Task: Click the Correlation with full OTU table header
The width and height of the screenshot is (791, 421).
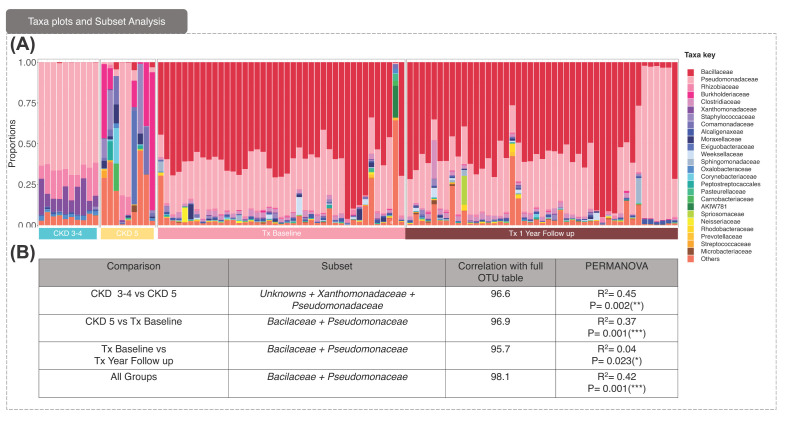Action: [x=500, y=272]
